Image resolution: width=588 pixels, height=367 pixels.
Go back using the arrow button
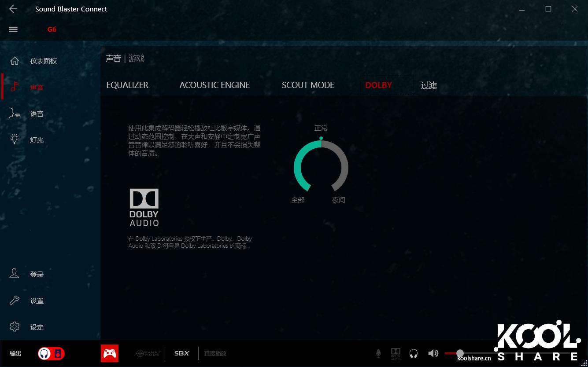[x=13, y=9]
